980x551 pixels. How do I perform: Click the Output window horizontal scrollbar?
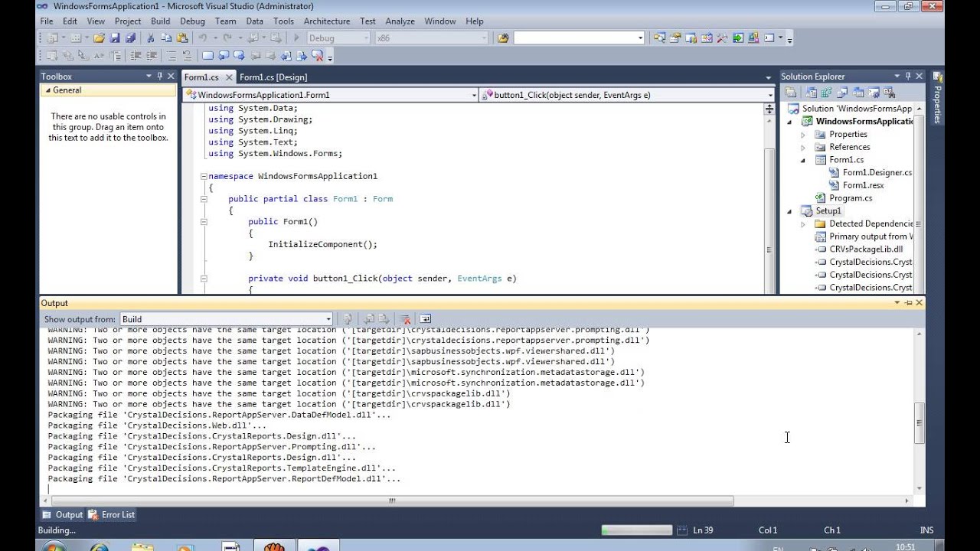click(x=391, y=501)
